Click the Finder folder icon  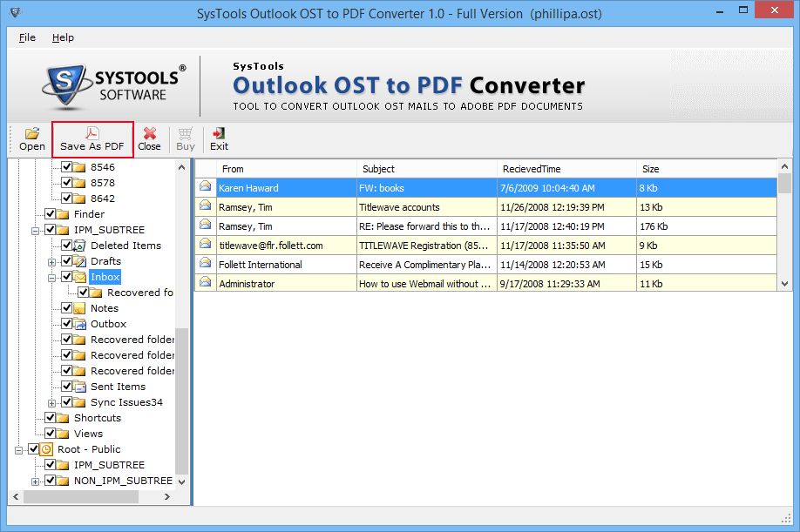pyautogui.click(x=62, y=214)
